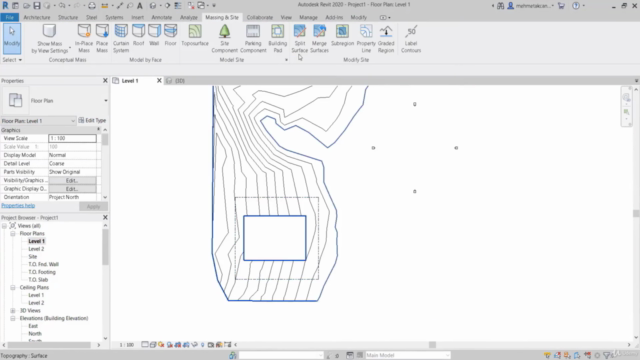Click the 1:100 view scale in view control bar
The image size is (640, 360).
(x=127, y=345)
